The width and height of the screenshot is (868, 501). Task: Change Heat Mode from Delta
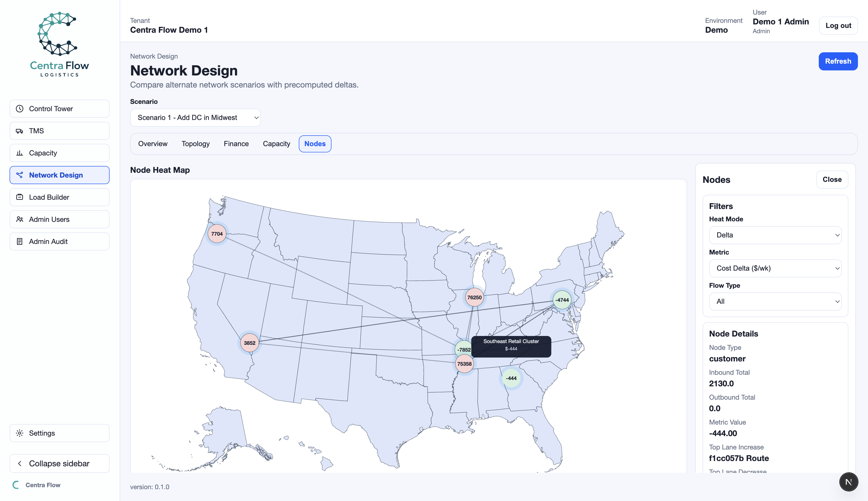[775, 235]
